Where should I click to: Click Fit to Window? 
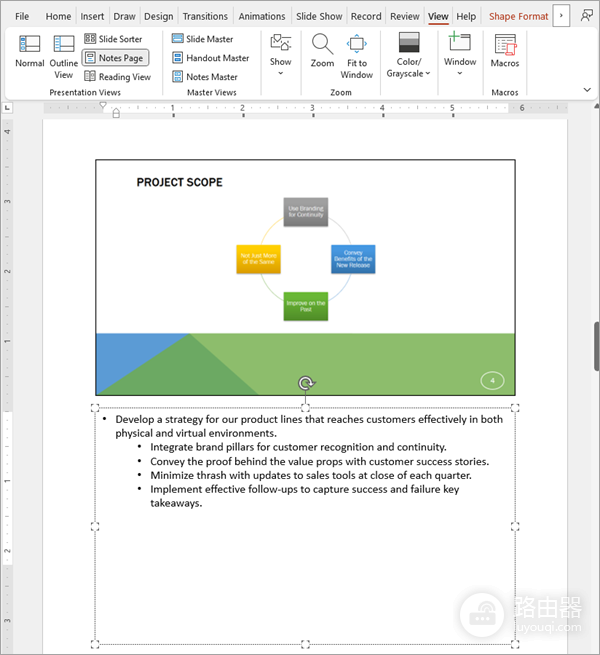point(356,57)
